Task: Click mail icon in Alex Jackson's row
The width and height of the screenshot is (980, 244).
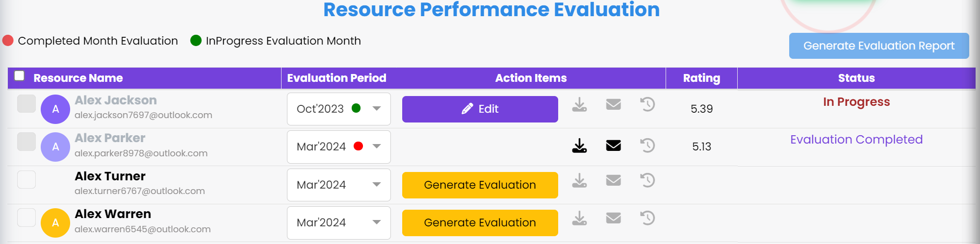Action: click(614, 104)
